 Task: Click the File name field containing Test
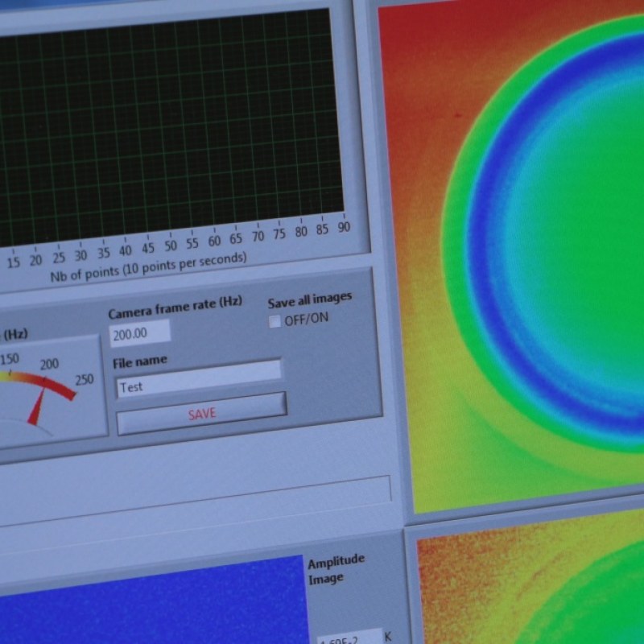pyautogui.click(x=199, y=378)
